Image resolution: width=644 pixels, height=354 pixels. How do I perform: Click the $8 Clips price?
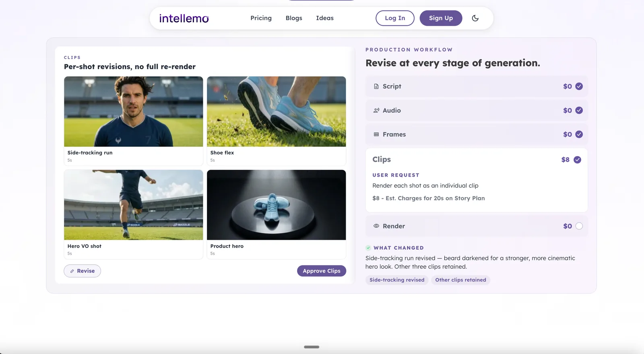pyautogui.click(x=566, y=160)
